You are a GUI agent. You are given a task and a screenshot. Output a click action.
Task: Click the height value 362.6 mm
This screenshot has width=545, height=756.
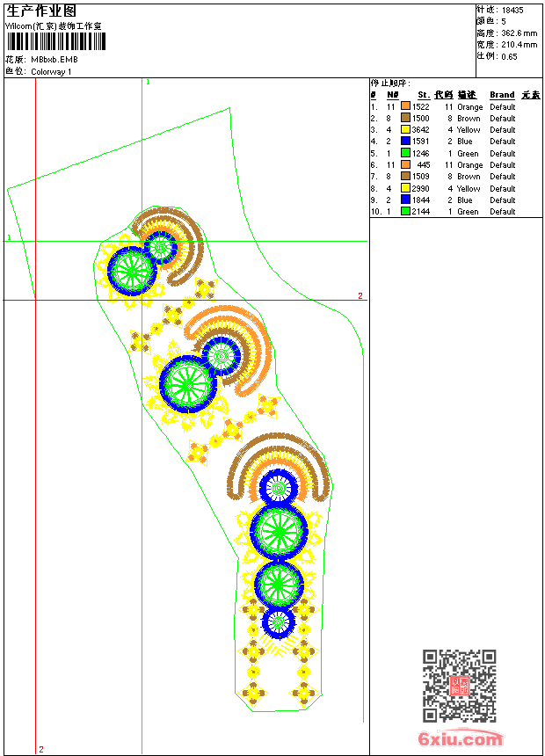[x=519, y=33]
